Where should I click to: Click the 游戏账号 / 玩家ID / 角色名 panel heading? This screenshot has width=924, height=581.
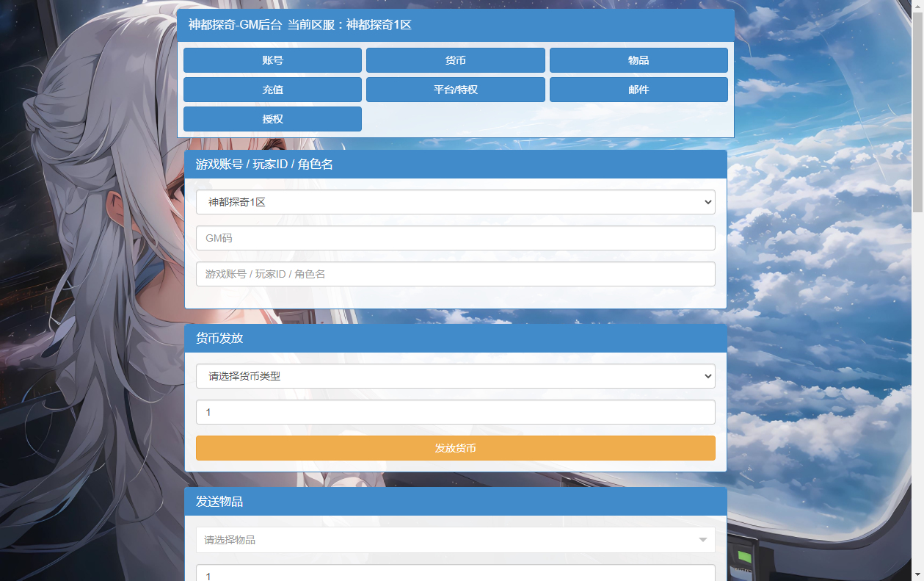[264, 165]
